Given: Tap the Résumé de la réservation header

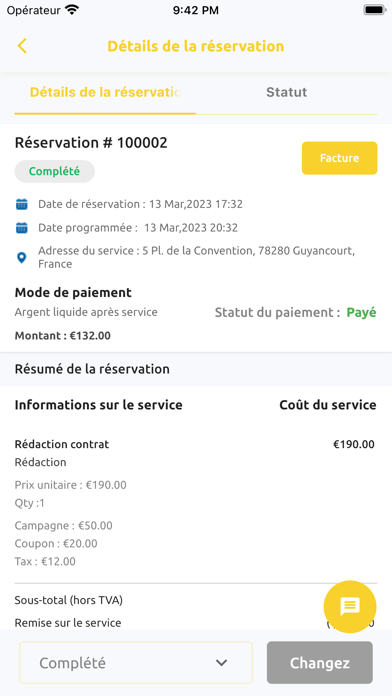Looking at the screenshot, I should (92, 369).
